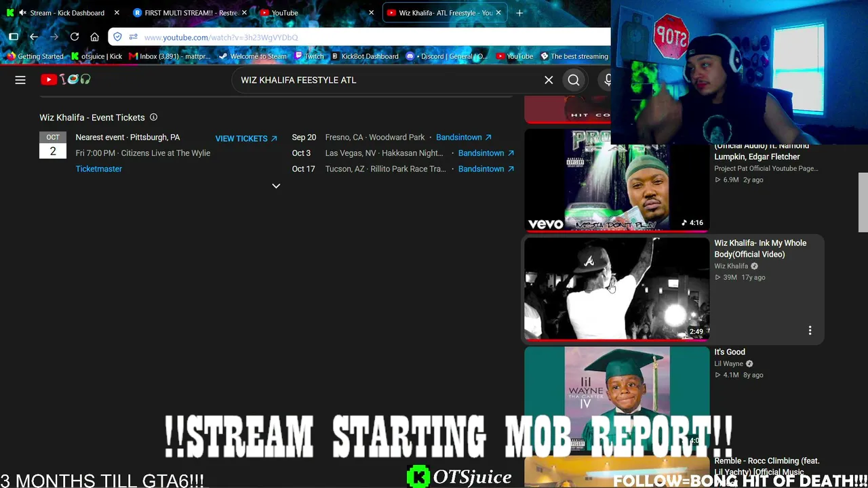Open Bandsintown link for Las Vegas, NV
The width and height of the screenshot is (868, 488).
pyautogui.click(x=486, y=153)
